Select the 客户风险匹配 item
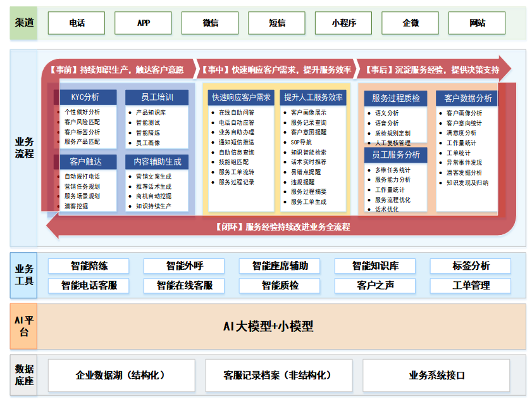This screenshot has width=532, height=399. pyautogui.click(x=82, y=122)
